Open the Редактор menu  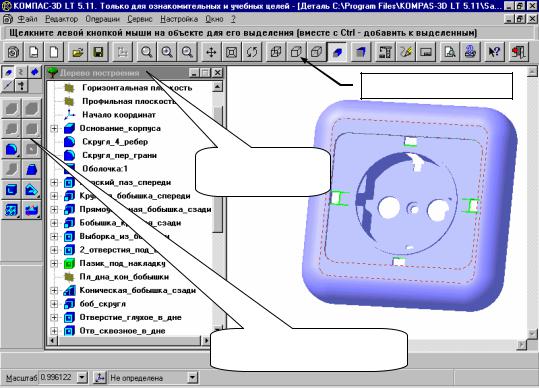point(62,19)
